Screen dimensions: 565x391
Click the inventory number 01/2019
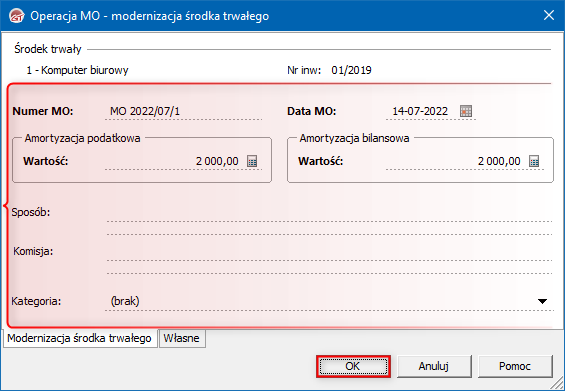(x=351, y=70)
